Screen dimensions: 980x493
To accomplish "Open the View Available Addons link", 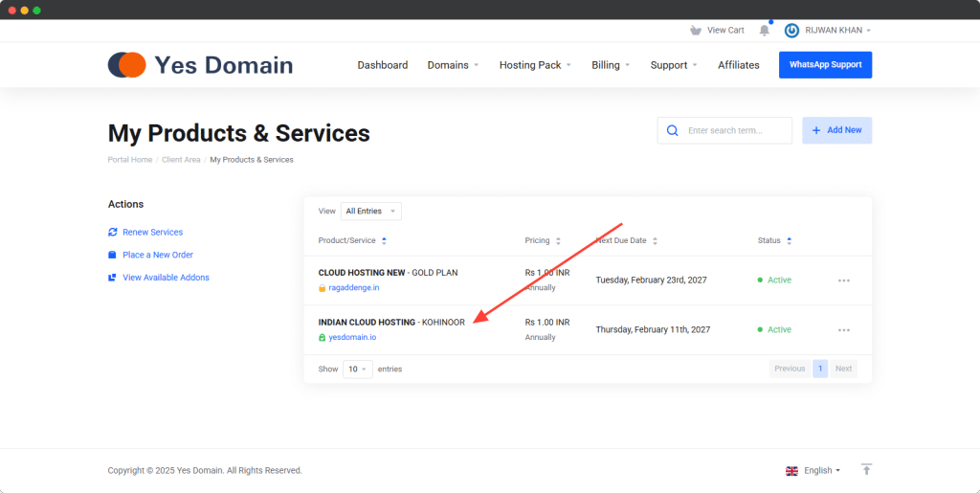I will point(166,278).
